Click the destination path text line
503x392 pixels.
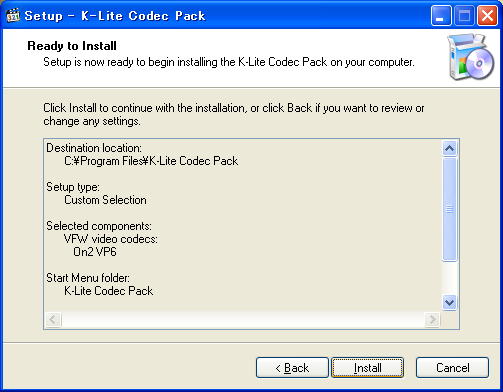[151, 161]
